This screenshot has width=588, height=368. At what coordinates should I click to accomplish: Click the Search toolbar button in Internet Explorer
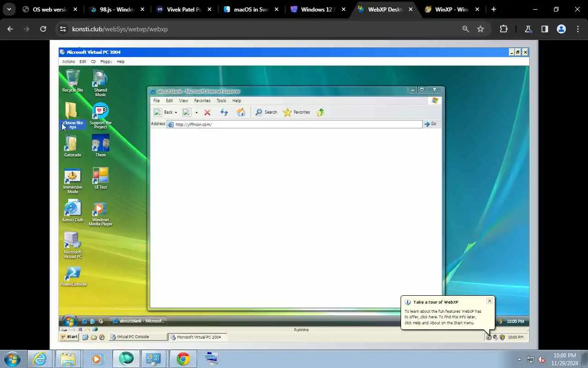pos(266,112)
